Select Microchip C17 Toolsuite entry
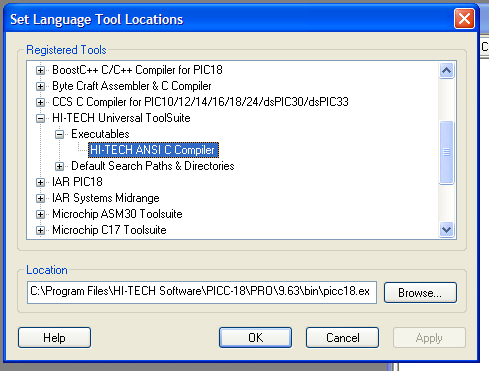489x371 pixels. (x=109, y=230)
